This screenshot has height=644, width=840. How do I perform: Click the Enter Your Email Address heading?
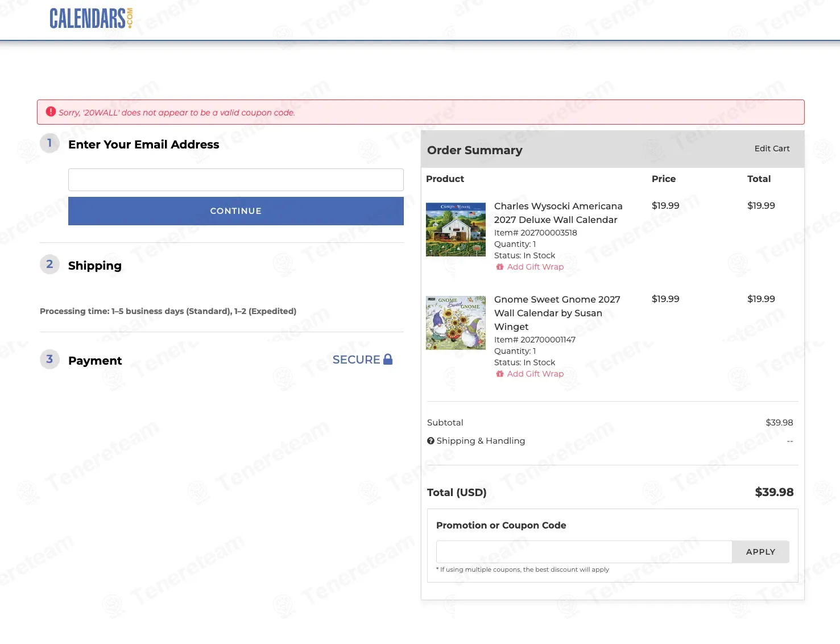pos(144,145)
